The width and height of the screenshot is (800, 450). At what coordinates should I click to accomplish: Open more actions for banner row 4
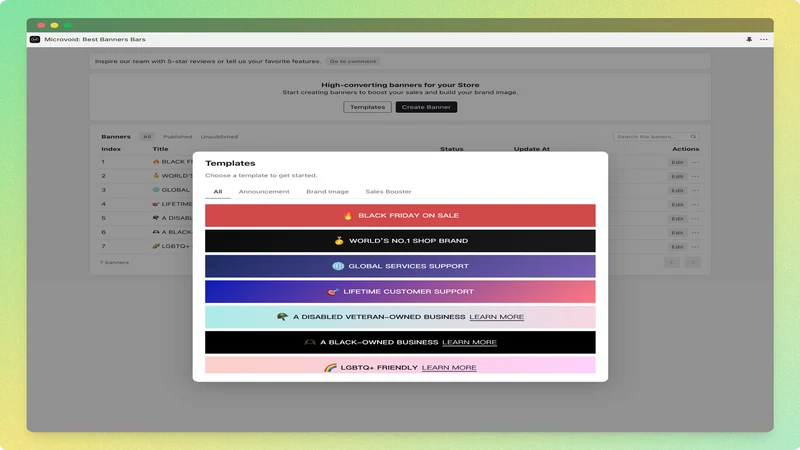point(695,205)
